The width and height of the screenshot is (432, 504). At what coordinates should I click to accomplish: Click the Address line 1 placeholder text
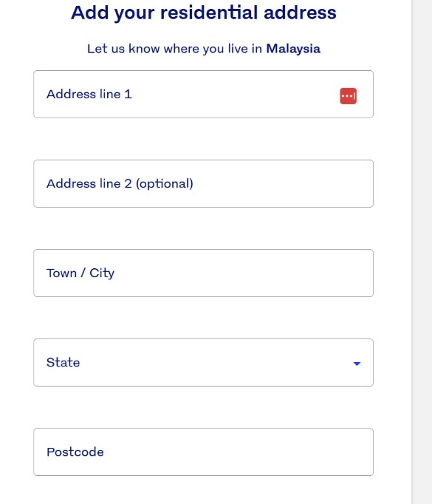(x=89, y=94)
